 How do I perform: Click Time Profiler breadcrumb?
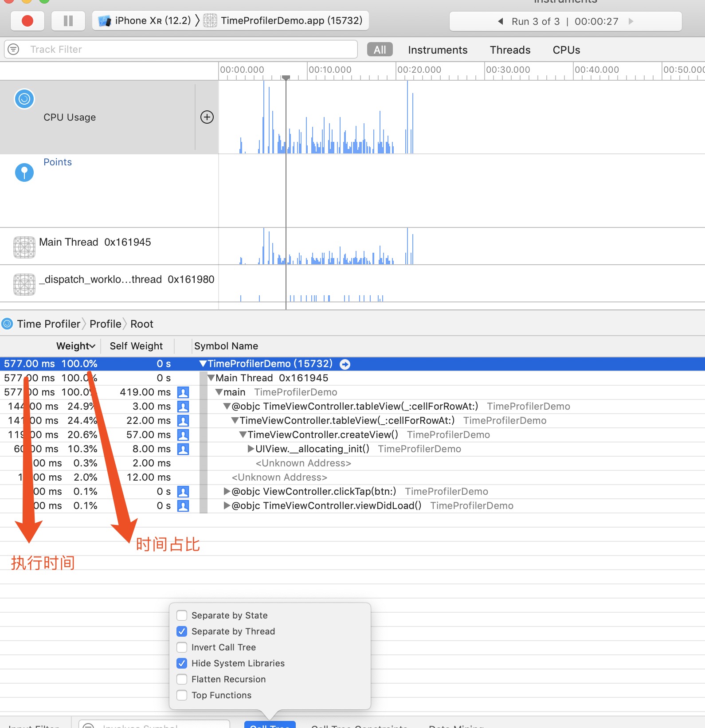pos(49,324)
